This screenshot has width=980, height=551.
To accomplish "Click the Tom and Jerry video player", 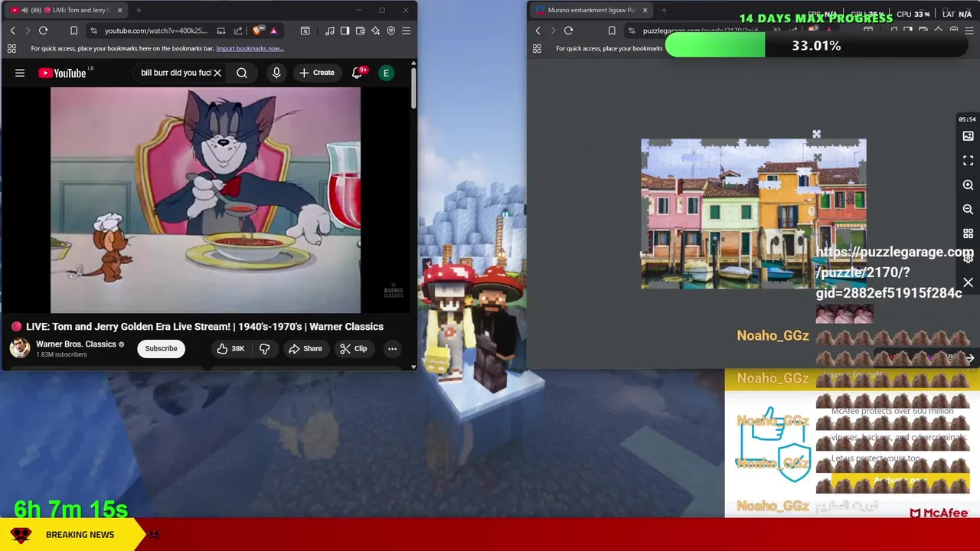I will coord(205,201).
